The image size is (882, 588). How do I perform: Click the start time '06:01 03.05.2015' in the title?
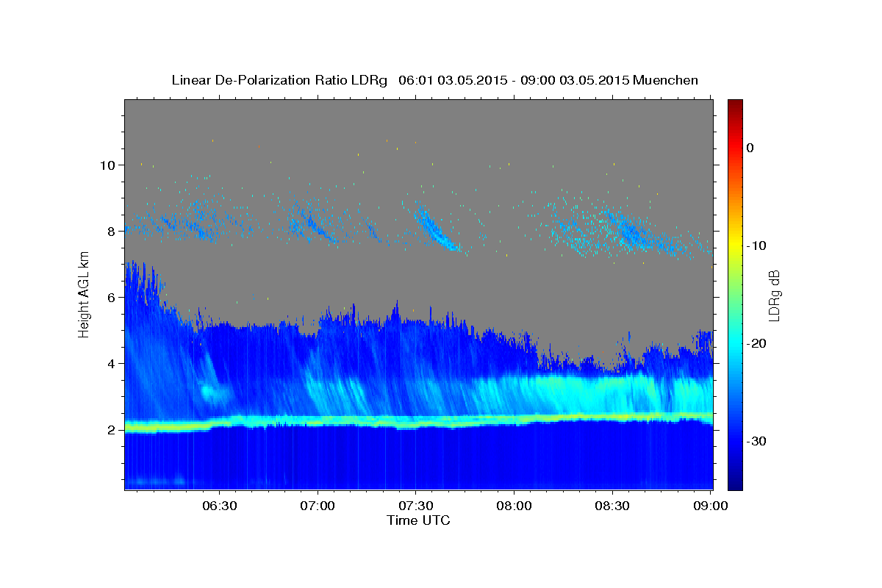pos(451,80)
